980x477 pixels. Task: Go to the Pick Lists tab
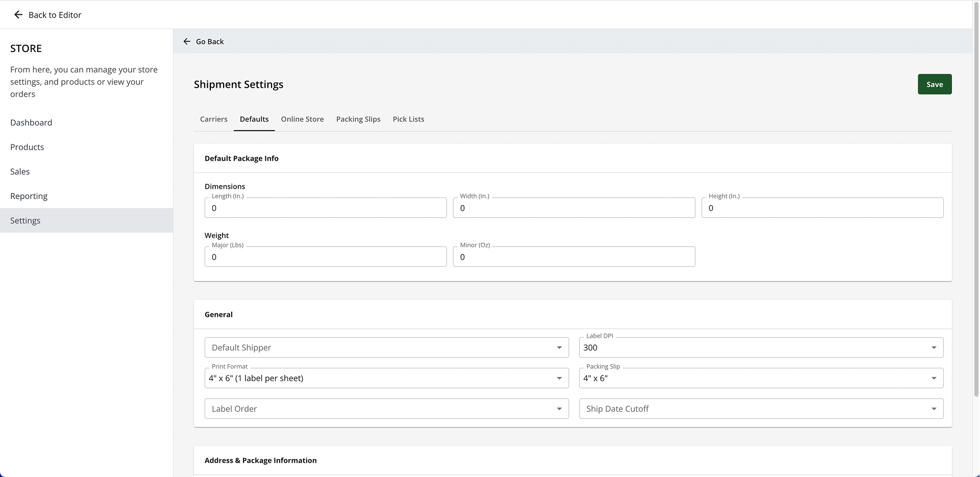(x=408, y=119)
